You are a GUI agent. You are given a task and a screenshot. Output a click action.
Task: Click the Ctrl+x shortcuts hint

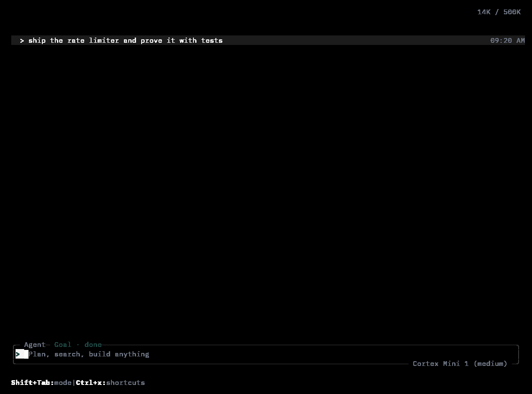pos(111,383)
